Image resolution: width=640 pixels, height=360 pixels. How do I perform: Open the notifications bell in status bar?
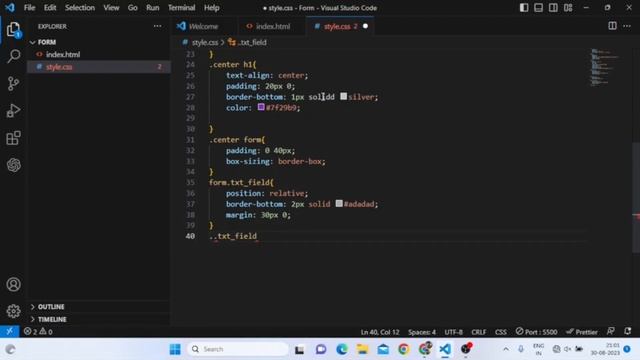(x=627, y=331)
